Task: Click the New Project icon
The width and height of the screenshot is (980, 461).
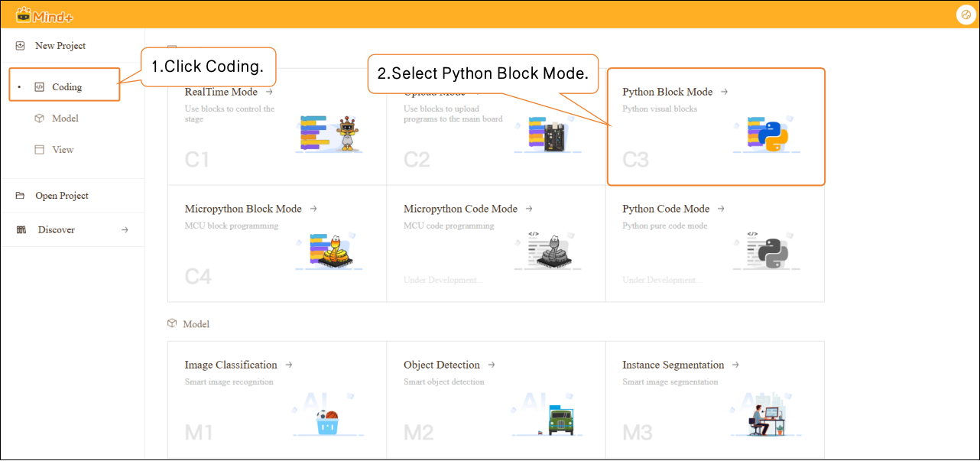Action: [x=21, y=46]
